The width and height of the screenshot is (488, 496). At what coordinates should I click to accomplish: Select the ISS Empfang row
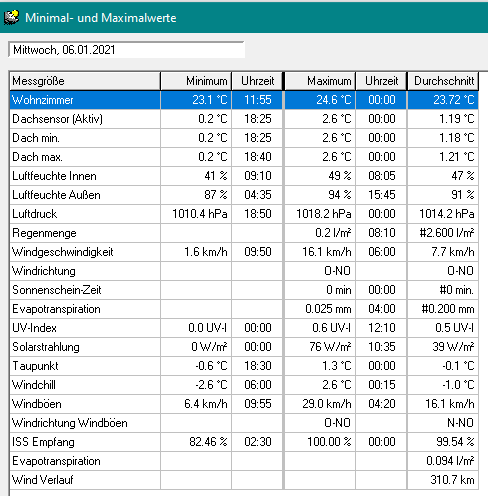tap(244, 442)
